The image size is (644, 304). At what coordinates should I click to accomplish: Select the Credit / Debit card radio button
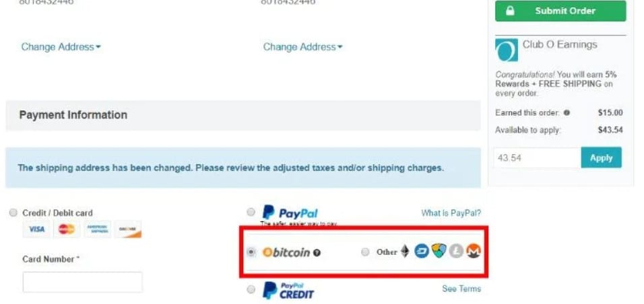pos(13,213)
